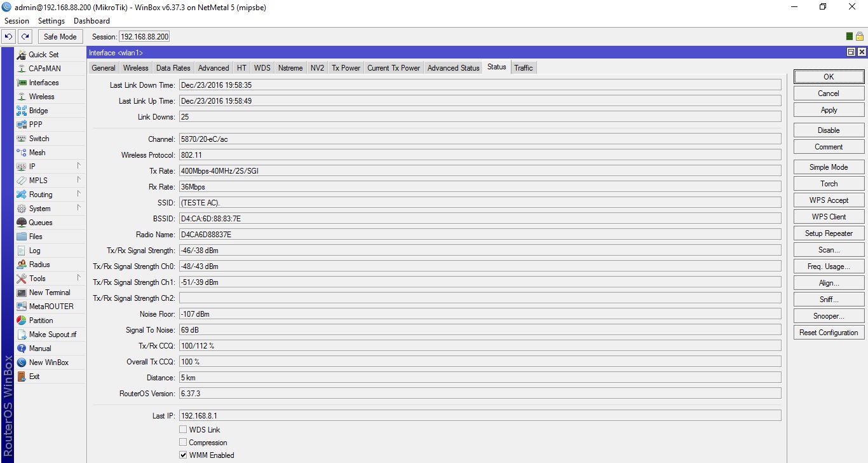Open the Torch tool button
868x463 pixels.
(829, 184)
